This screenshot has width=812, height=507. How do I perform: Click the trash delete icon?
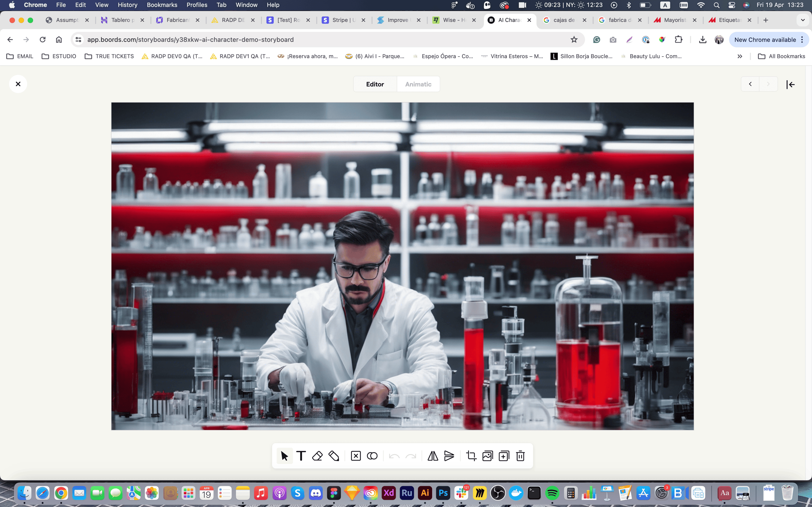pyautogui.click(x=520, y=456)
